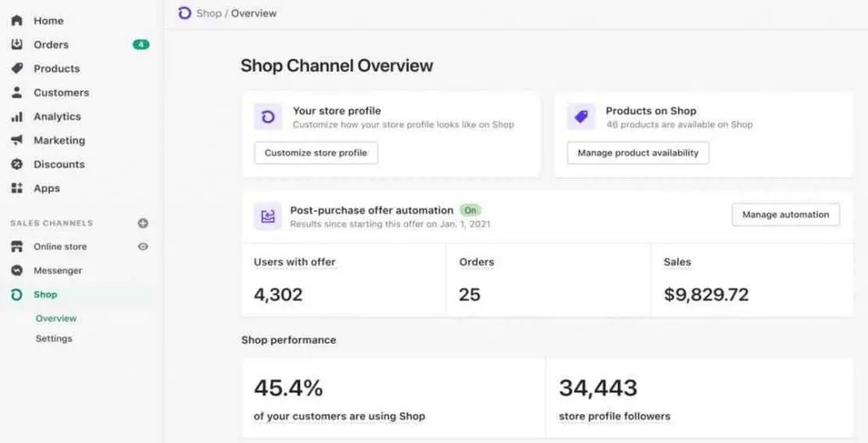Open Shop Settings subpage
Viewport: 868px width, 443px height.
click(x=53, y=339)
